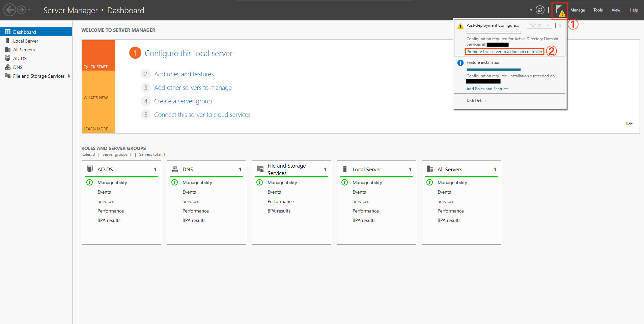This screenshot has width=644, height=324.
Task: Open Performance in DNS tile
Action: pyautogui.click(x=196, y=211)
